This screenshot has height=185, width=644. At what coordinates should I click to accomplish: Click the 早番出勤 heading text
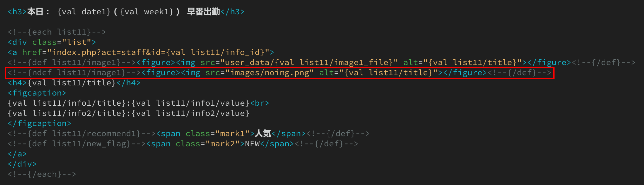click(203, 12)
